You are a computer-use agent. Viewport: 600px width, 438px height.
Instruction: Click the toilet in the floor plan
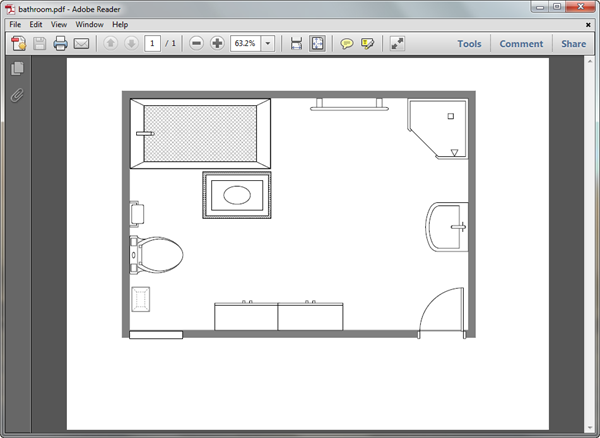tap(157, 255)
